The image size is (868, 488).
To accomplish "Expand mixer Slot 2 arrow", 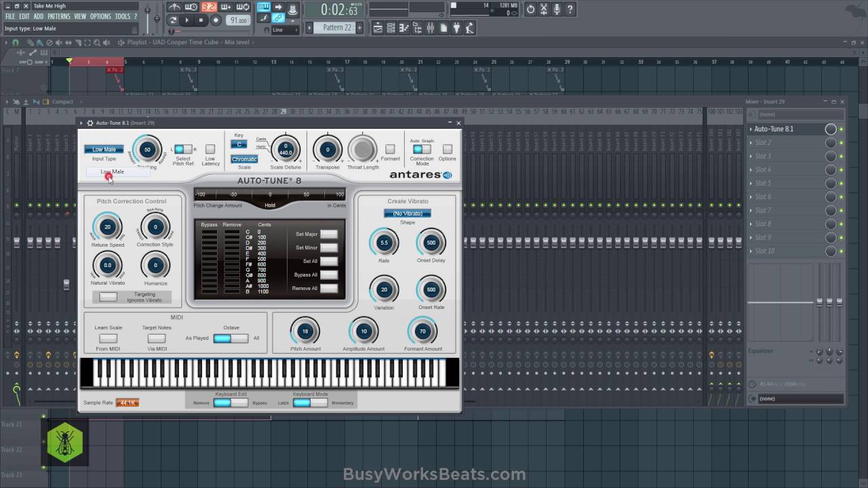I will (751, 142).
